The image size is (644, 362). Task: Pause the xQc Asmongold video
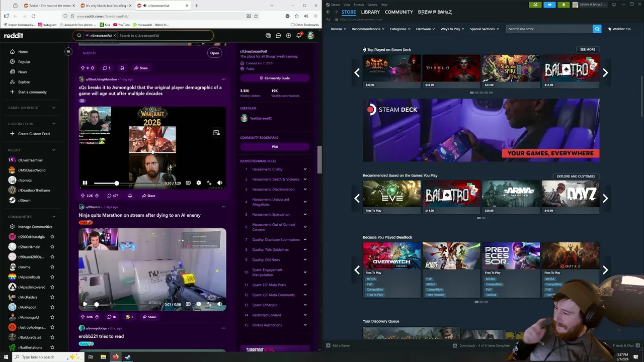click(85, 183)
